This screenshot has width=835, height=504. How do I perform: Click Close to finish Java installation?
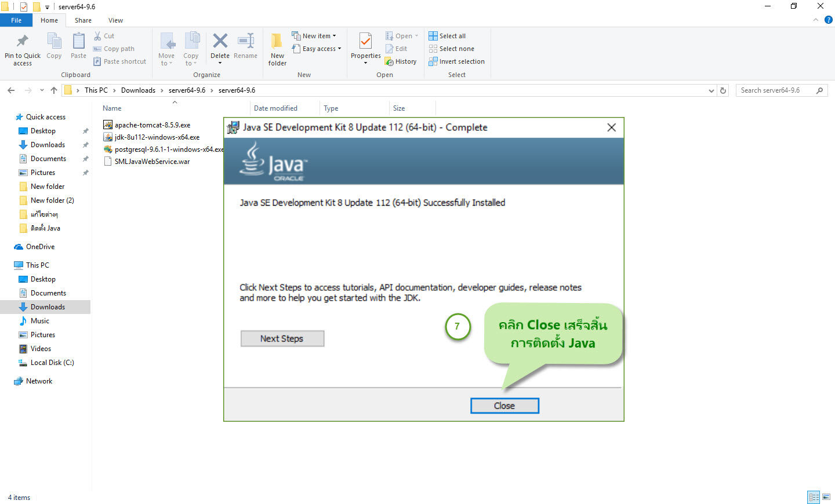[x=504, y=406]
